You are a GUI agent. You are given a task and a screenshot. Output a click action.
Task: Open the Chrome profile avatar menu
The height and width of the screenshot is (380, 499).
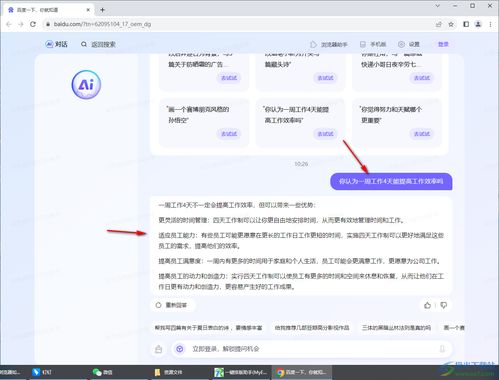[478, 24]
